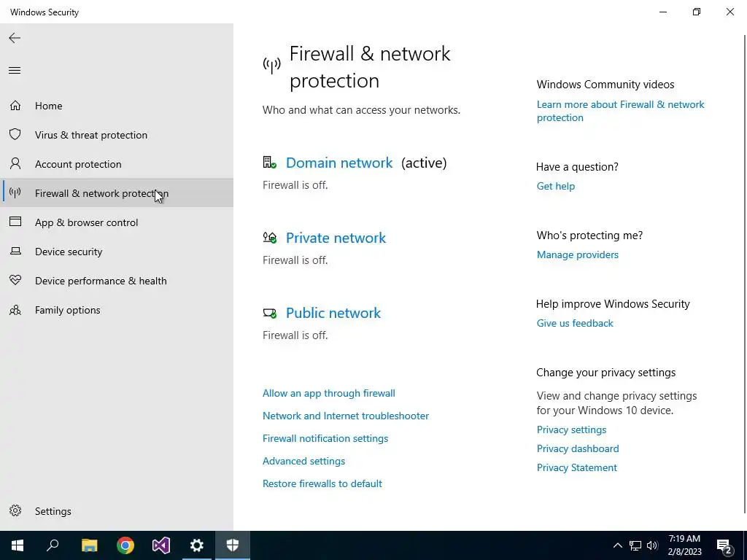Viewport: 747px width, 560px height.
Task: Open App & browser control
Action: tap(86, 222)
